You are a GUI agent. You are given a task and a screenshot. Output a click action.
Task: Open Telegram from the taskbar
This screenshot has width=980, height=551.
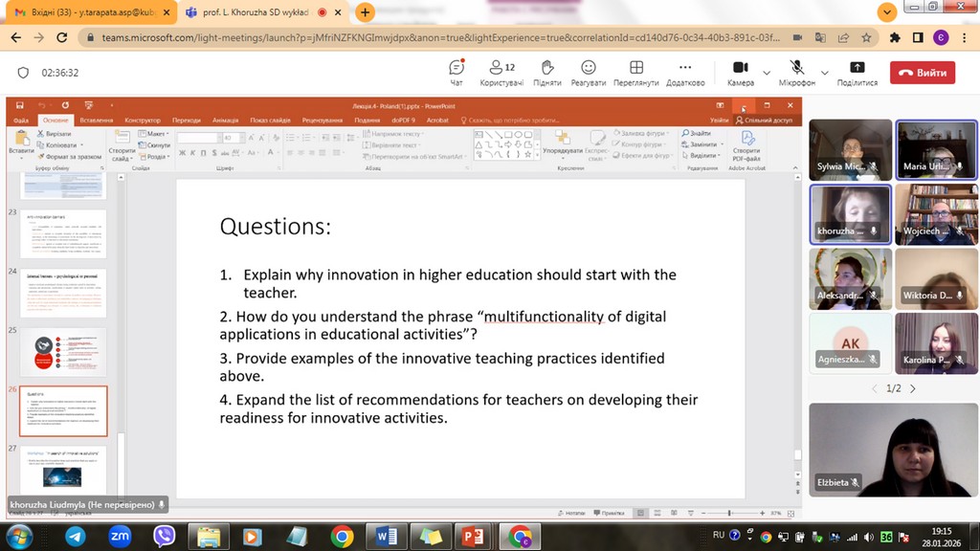click(x=75, y=536)
